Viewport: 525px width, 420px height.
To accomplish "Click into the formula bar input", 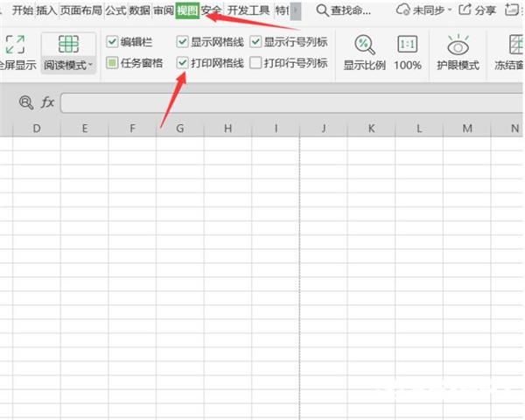I will [291, 103].
